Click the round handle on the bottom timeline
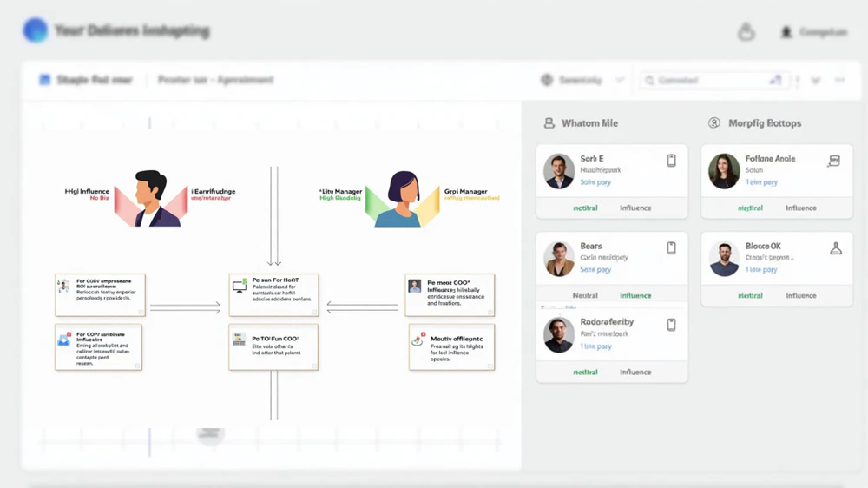This screenshot has height=488, width=868. pyautogui.click(x=210, y=434)
